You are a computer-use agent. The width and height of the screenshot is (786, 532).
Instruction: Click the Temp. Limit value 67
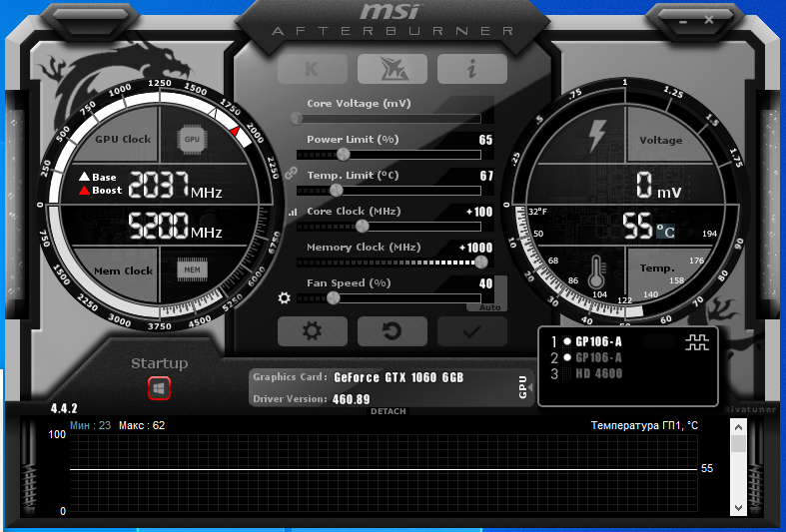click(x=486, y=176)
